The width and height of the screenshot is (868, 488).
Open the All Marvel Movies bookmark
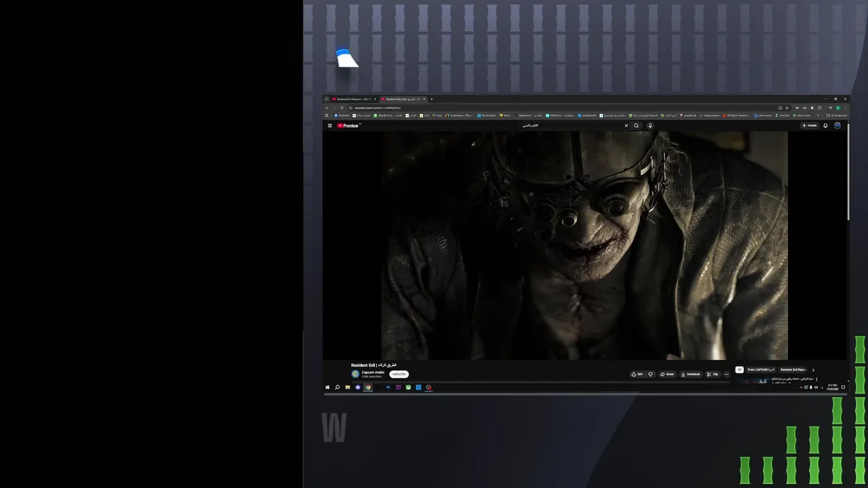[736, 115]
